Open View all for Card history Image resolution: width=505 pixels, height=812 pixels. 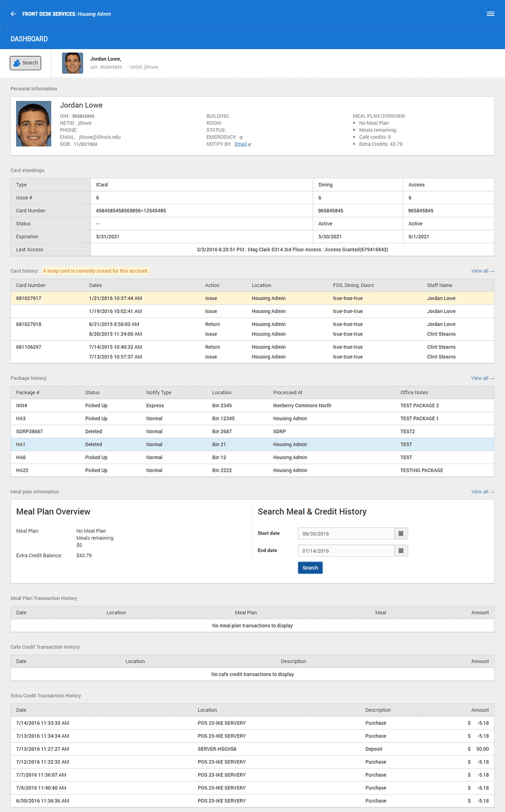[482, 271]
